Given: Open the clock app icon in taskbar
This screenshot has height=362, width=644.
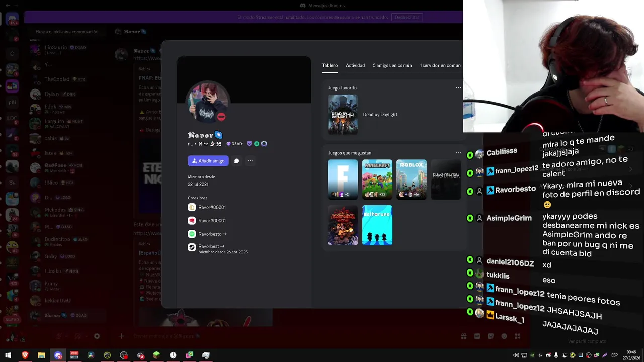Looking at the screenshot, I should [173, 355].
